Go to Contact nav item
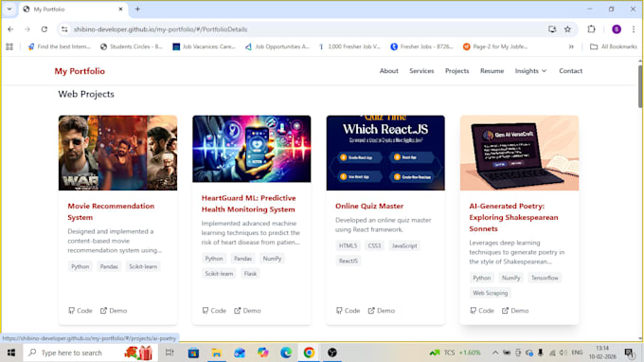This screenshot has width=644, height=362. click(x=570, y=71)
